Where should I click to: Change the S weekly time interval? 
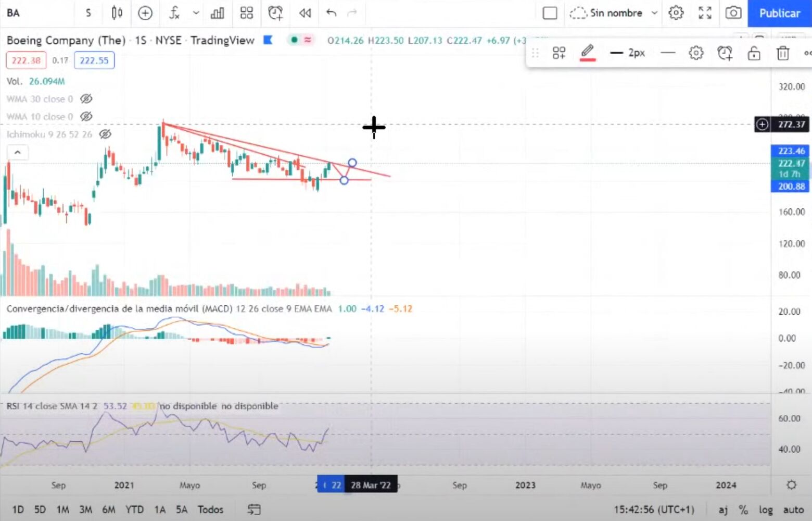point(88,13)
